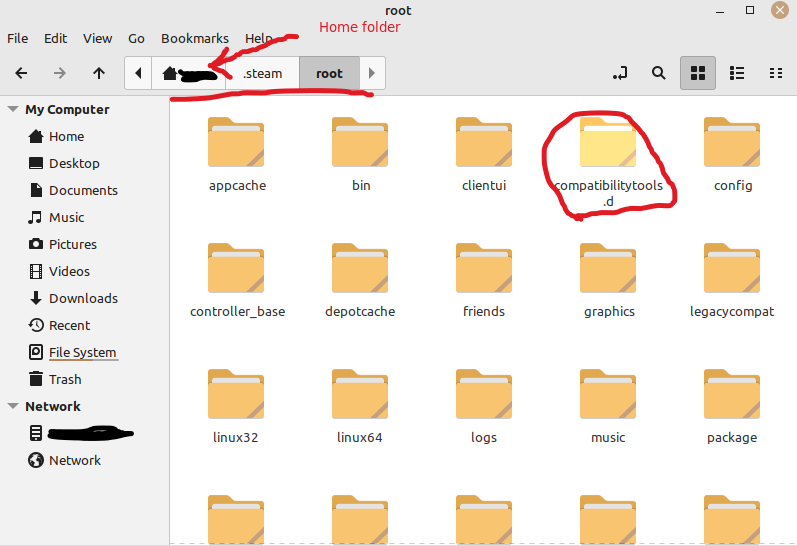This screenshot has width=797, height=546.
Task: Open Desktop in the sidebar
Action: pyautogui.click(x=64, y=163)
